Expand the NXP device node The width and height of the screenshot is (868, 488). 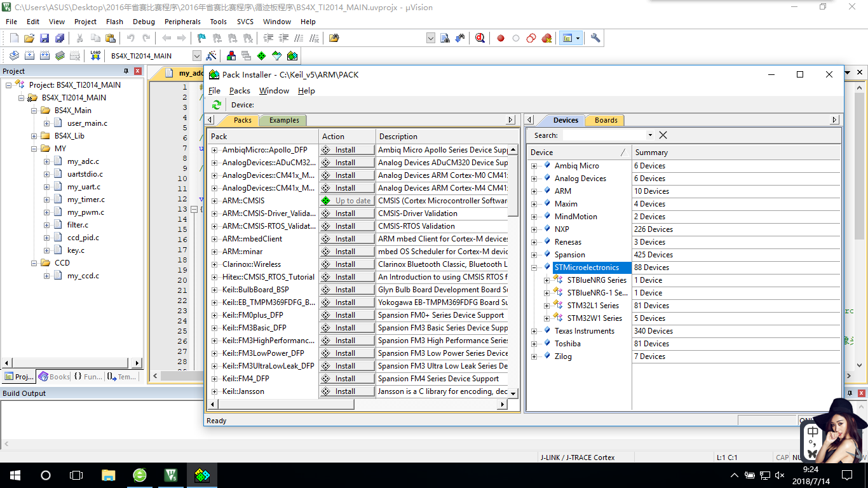point(534,229)
